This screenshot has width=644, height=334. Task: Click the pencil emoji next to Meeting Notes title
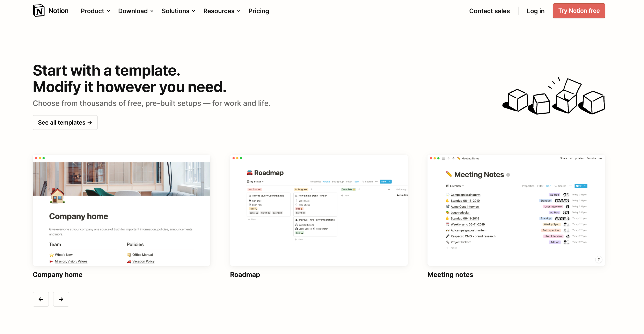(x=449, y=174)
